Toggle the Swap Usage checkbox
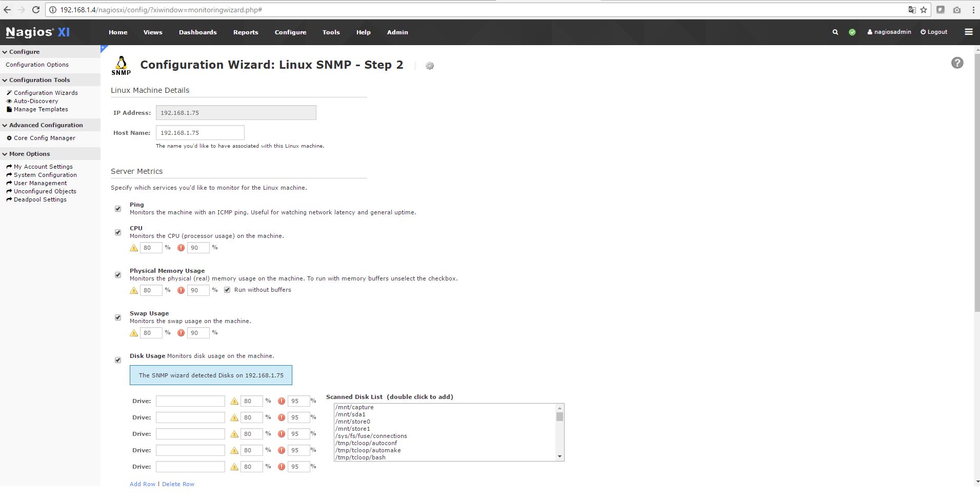This screenshot has height=501, width=980. (x=118, y=317)
